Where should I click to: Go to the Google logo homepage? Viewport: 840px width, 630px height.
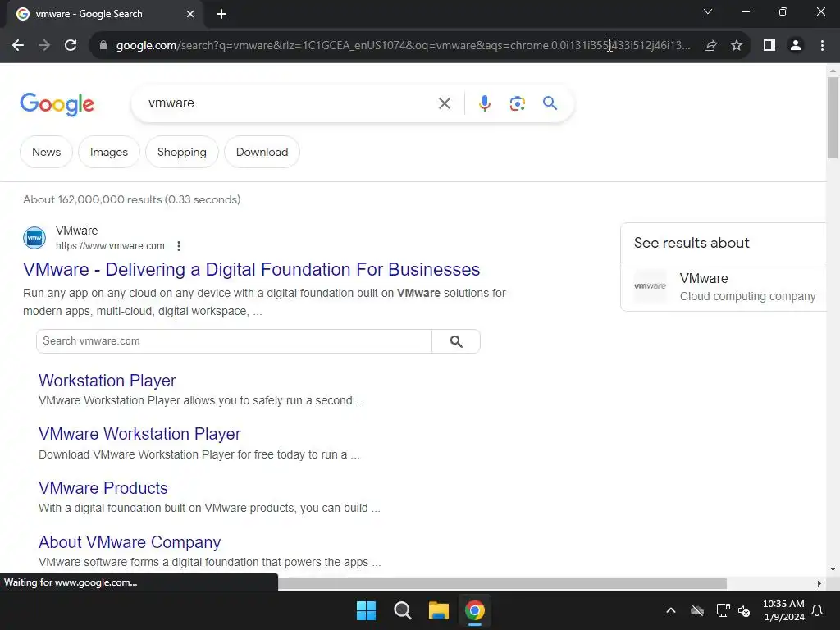57,104
